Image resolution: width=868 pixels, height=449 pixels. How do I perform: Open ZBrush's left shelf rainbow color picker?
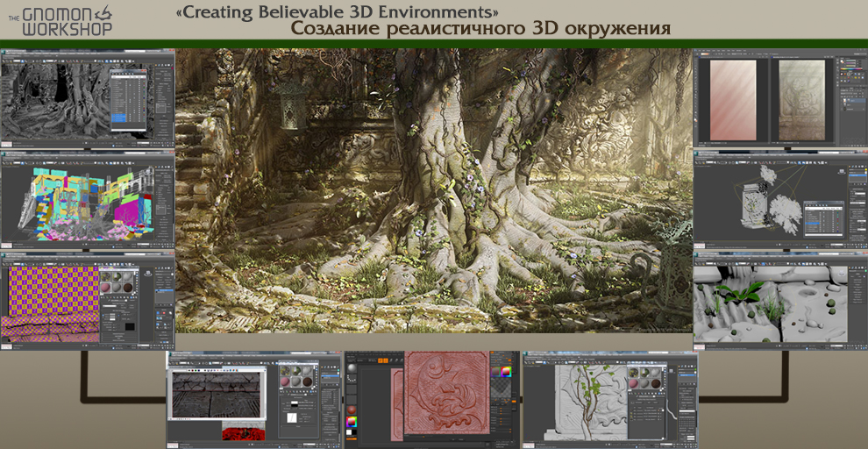[x=352, y=424]
